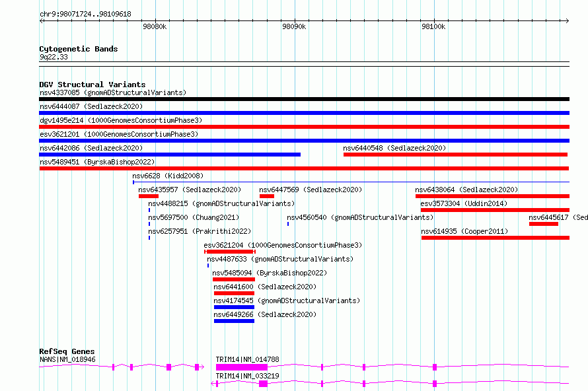588x391 pixels.
Task: Open the dgv1495e214 1000Genomes variant
Action: [121, 120]
